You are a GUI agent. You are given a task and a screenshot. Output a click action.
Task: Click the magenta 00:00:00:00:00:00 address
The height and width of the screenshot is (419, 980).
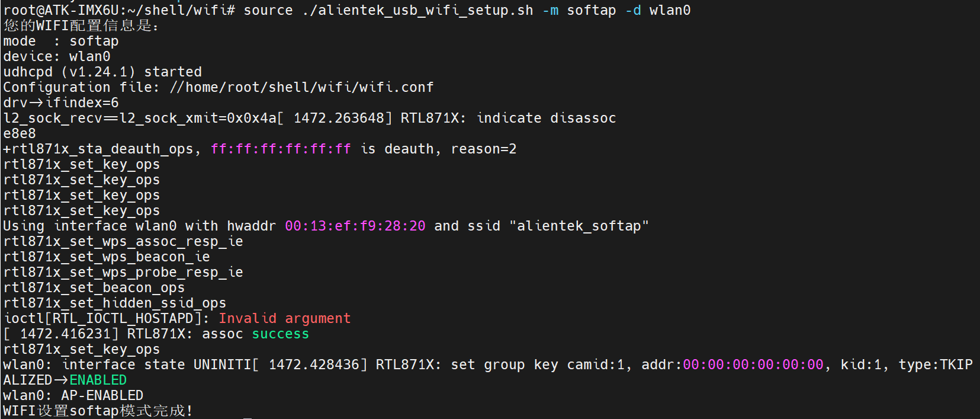pyautogui.click(x=753, y=365)
